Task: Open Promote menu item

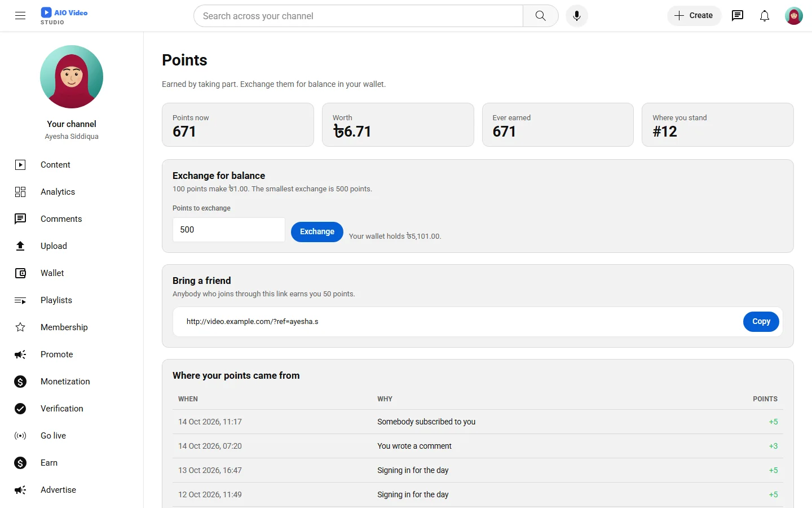Action: (x=72, y=354)
